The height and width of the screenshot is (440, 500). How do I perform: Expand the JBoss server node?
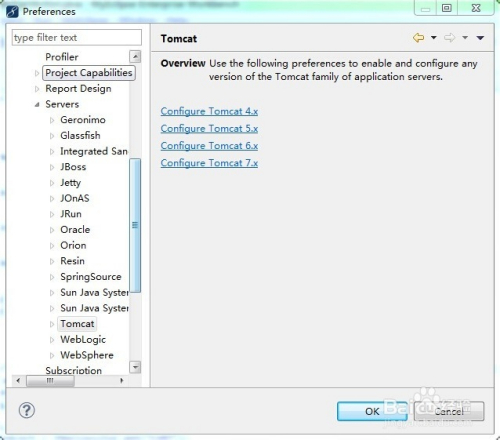coord(52,167)
